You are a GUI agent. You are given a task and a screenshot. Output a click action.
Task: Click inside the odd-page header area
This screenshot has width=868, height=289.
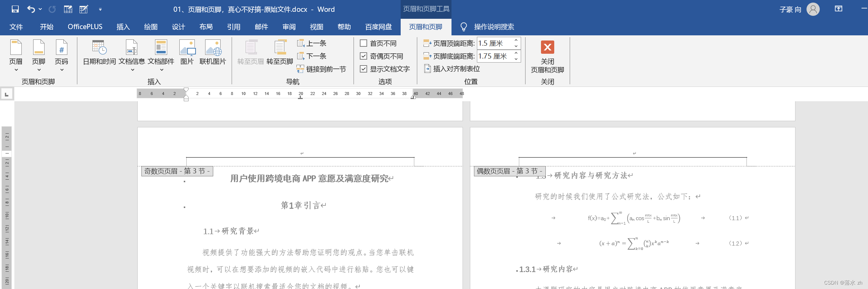tap(300, 153)
